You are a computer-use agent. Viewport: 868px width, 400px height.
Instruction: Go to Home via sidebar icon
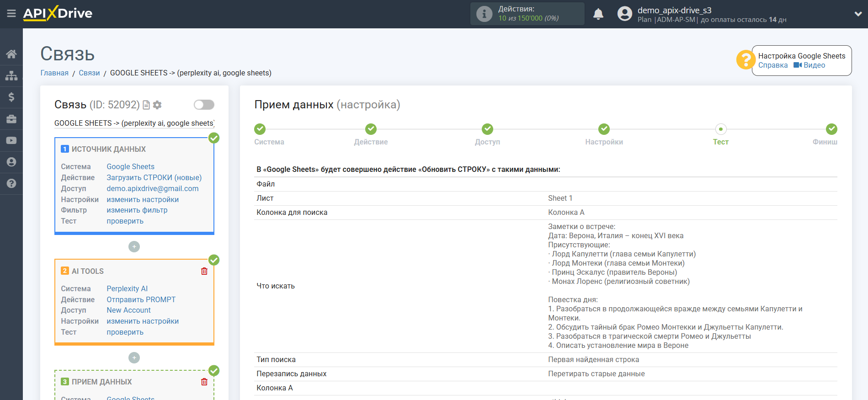point(11,54)
